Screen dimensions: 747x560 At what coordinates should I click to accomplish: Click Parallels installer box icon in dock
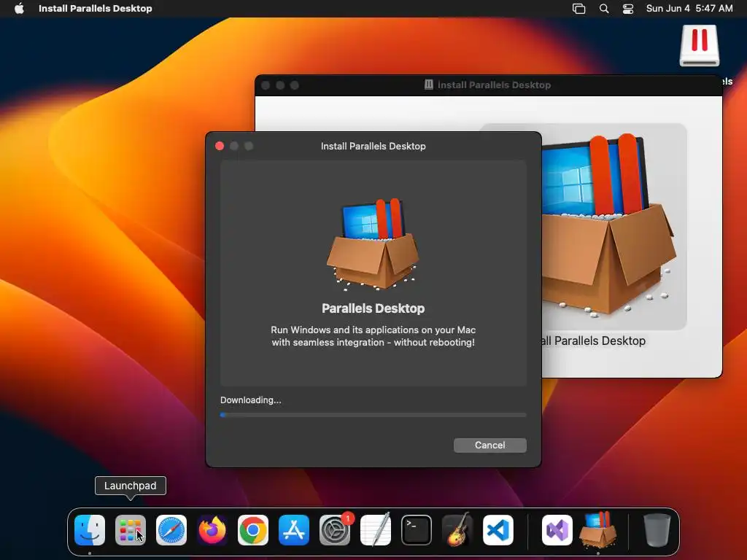598,530
